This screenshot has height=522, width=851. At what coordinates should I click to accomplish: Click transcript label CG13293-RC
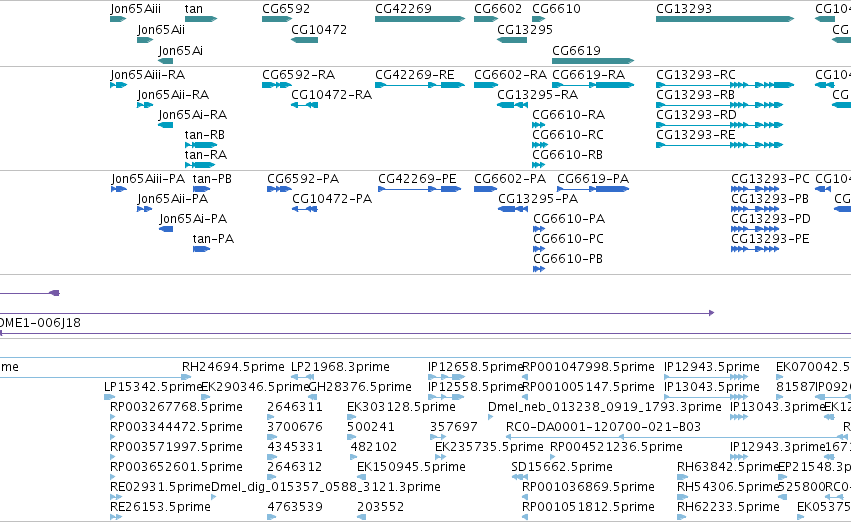696,74
